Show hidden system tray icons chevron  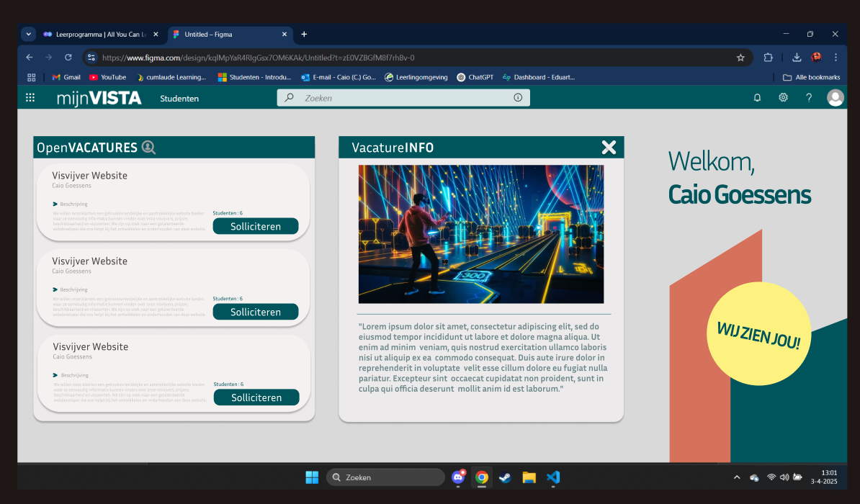[x=736, y=477]
